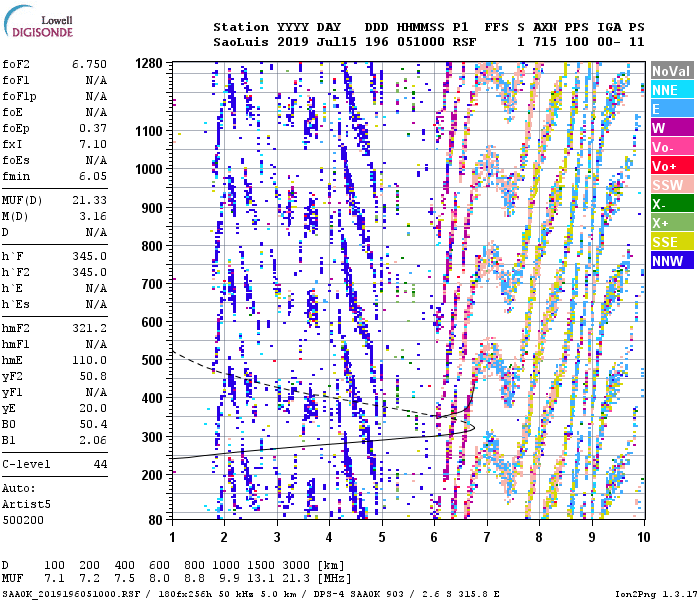Select the Vo- legend swatch
Viewport: 700px width, 600px height.
(672, 147)
